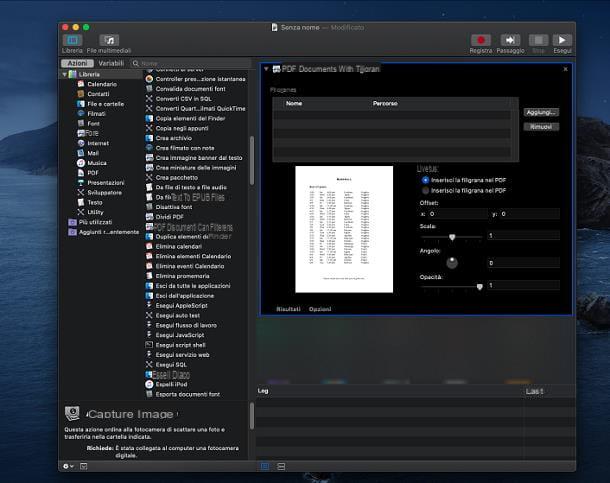This screenshot has height=483, width=610.
Task: Select the Mail category icon
Action: [81, 153]
